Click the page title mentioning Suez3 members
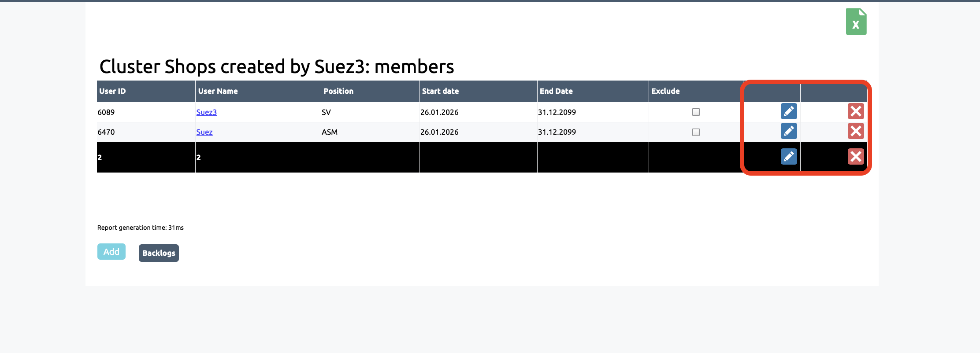This screenshot has width=980, height=353. click(276, 67)
